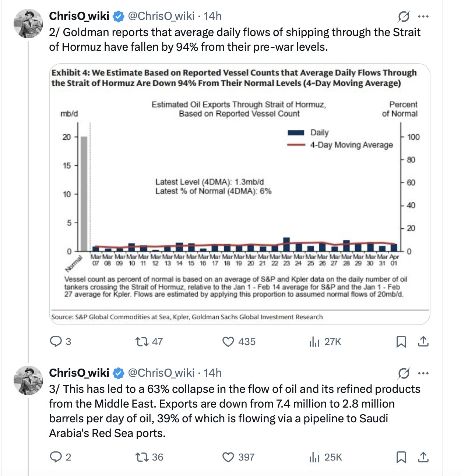The image size is (461, 476).
Task: Reply to the 63% collapse tweet
Action: [x=56, y=457]
